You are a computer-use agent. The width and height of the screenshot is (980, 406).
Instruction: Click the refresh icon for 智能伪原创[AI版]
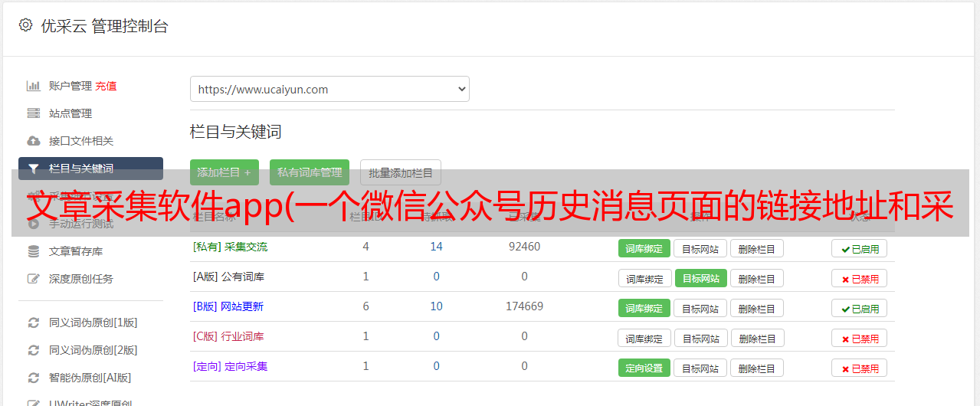click(x=33, y=378)
